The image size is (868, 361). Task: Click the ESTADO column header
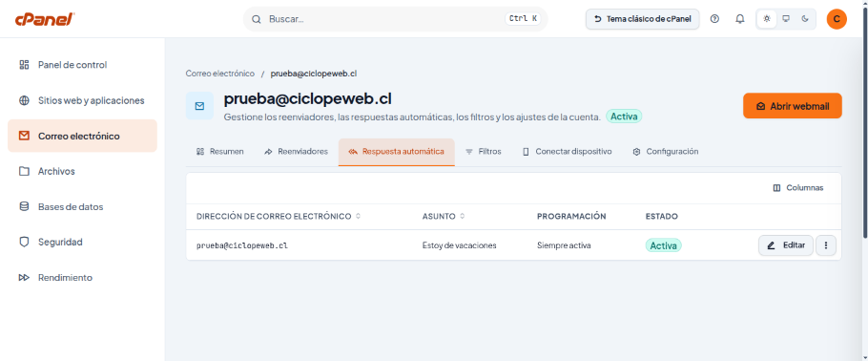click(x=662, y=216)
